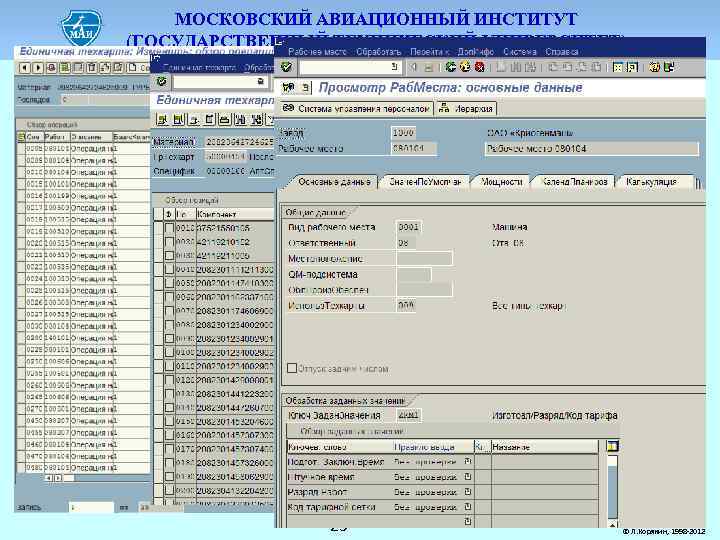Check the row checkbox for component 07521550105
Screen dimensions: 720x540
tap(169, 228)
